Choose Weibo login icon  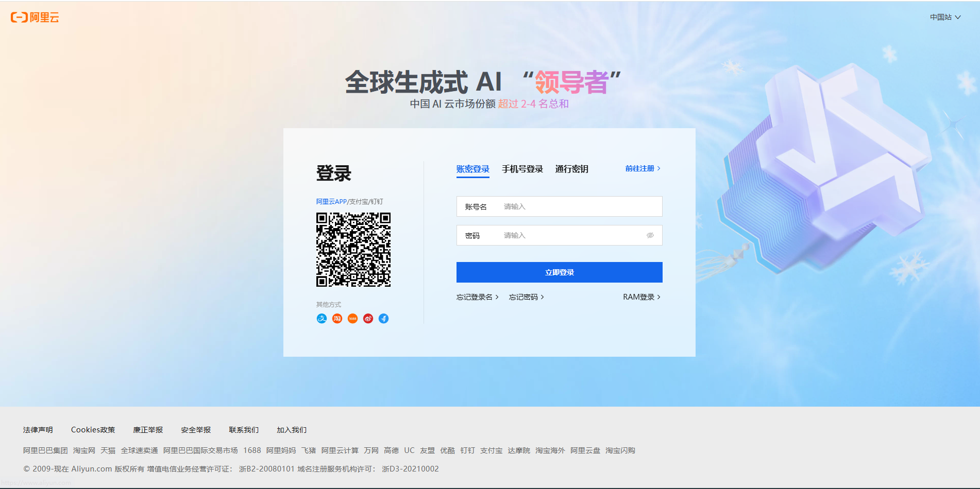click(x=368, y=318)
